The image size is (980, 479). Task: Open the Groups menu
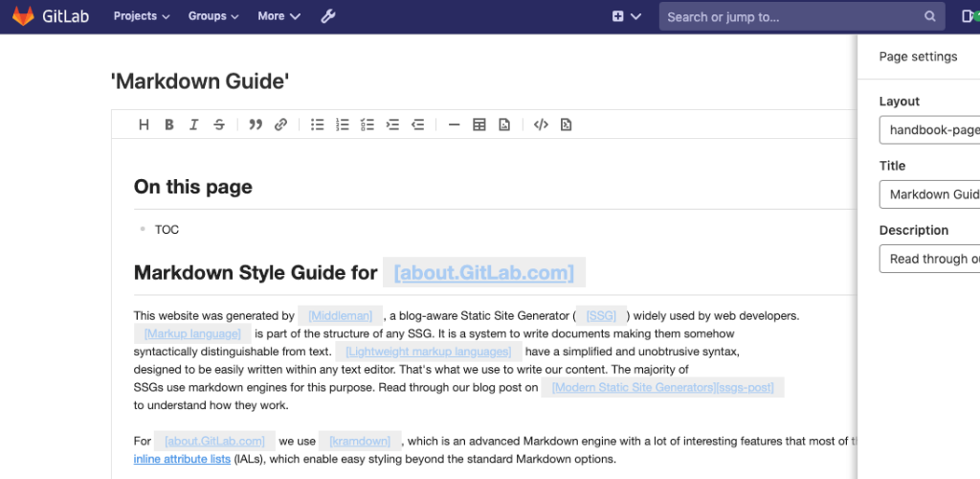[x=213, y=16]
